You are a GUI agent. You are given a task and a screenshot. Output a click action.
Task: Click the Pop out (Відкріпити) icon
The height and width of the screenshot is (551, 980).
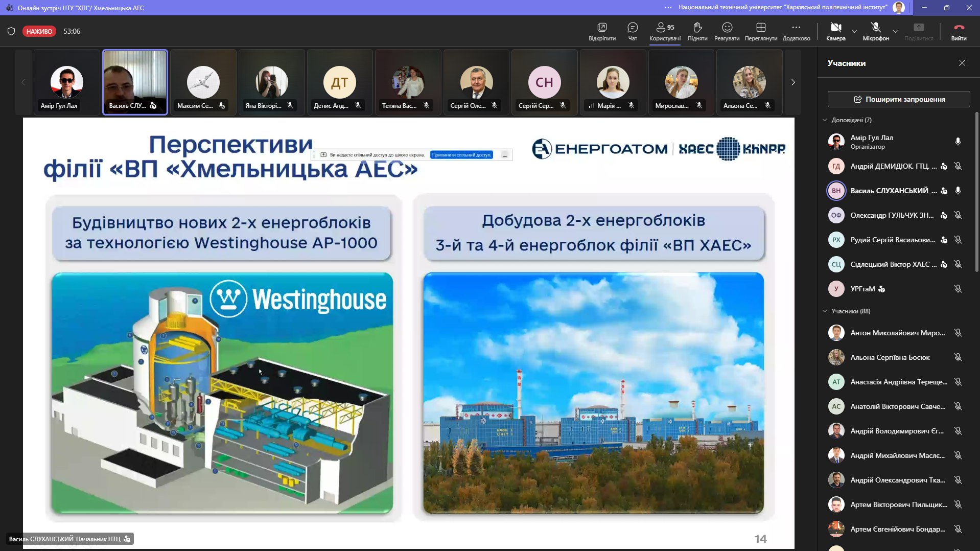point(602,31)
